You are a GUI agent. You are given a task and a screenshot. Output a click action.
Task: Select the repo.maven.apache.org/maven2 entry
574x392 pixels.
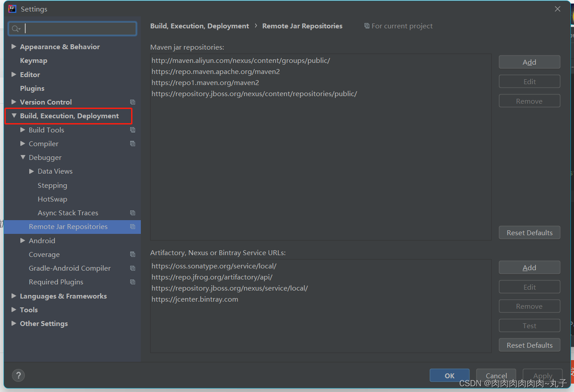tap(216, 72)
